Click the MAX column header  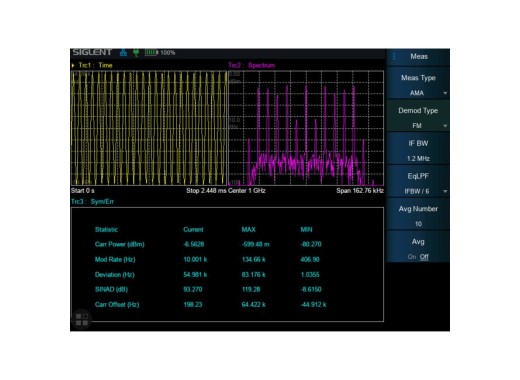(x=249, y=230)
